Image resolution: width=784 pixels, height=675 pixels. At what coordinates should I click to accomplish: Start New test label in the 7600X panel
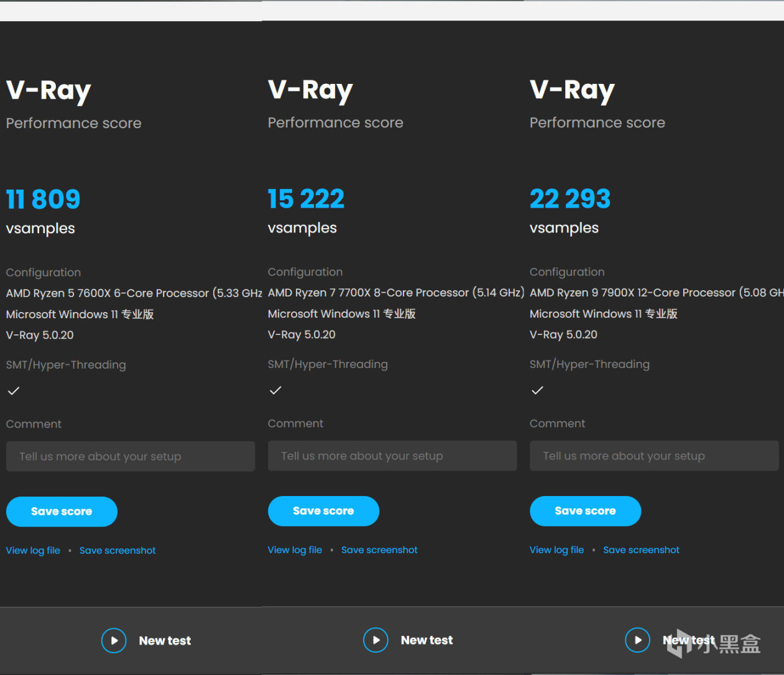[x=165, y=641]
